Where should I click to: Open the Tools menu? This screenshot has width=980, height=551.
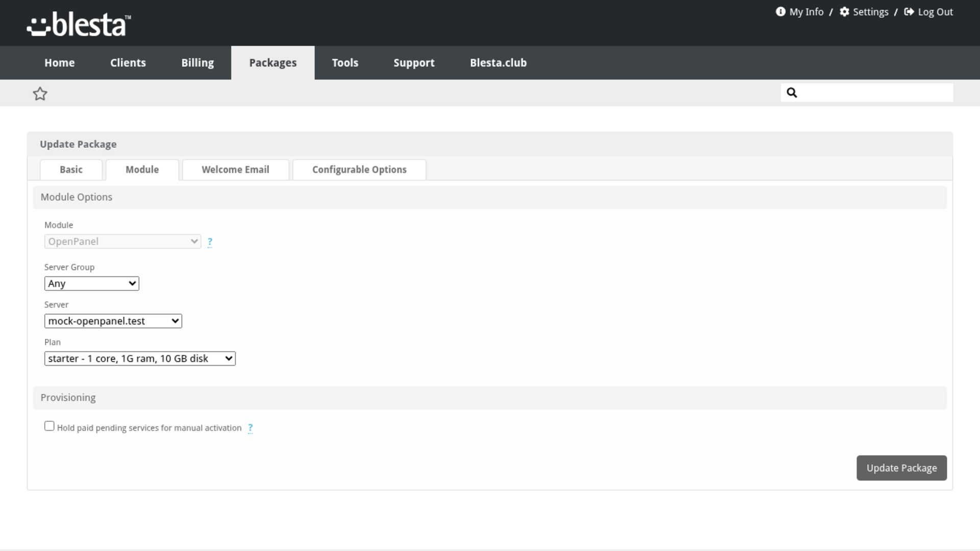click(x=345, y=63)
